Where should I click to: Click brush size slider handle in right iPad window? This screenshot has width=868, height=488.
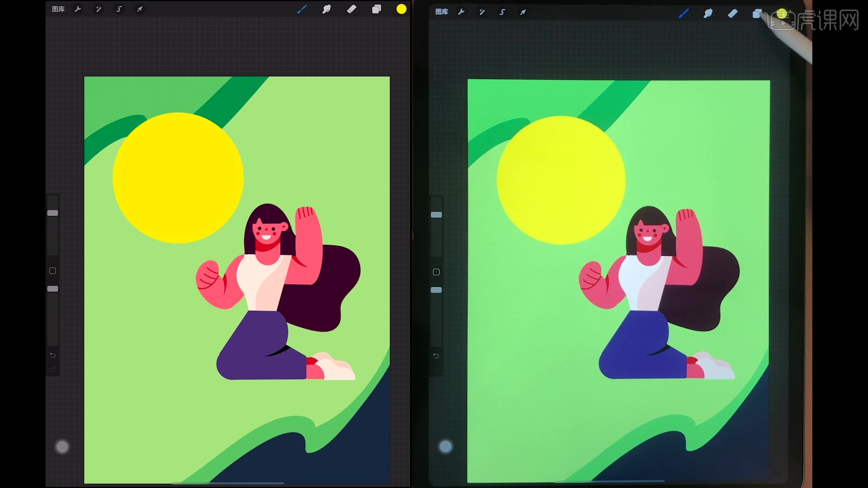click(x=436, y=215)
